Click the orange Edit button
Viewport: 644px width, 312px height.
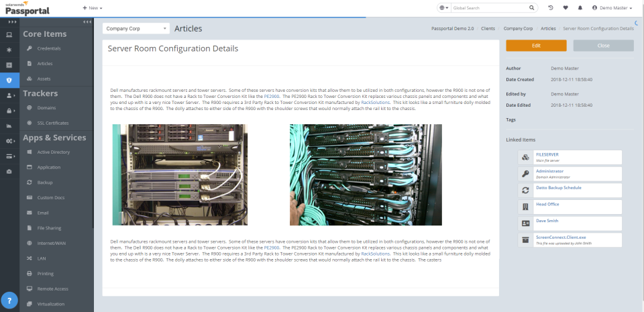click(x=536, y=46)
